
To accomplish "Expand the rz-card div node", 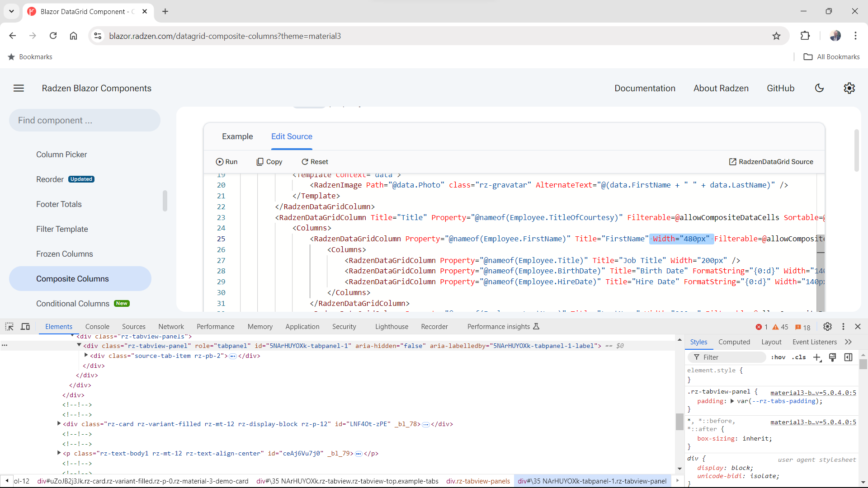I will pos(59,424).
